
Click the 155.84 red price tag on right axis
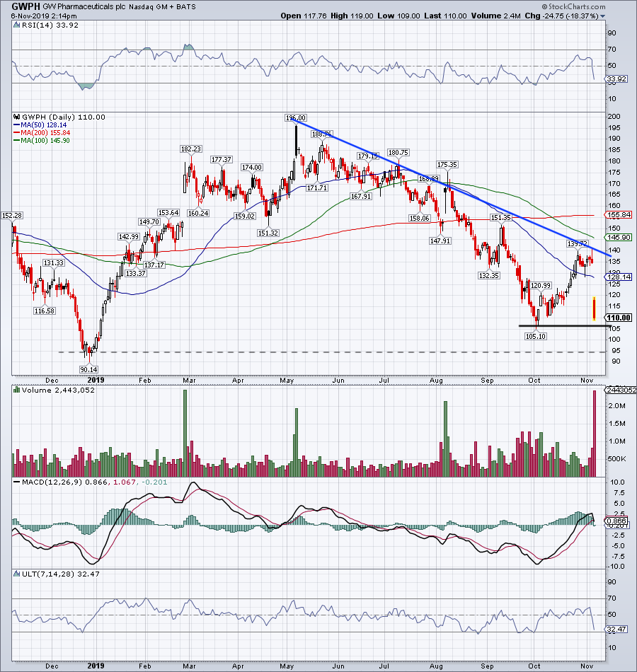tap(618, 215)
